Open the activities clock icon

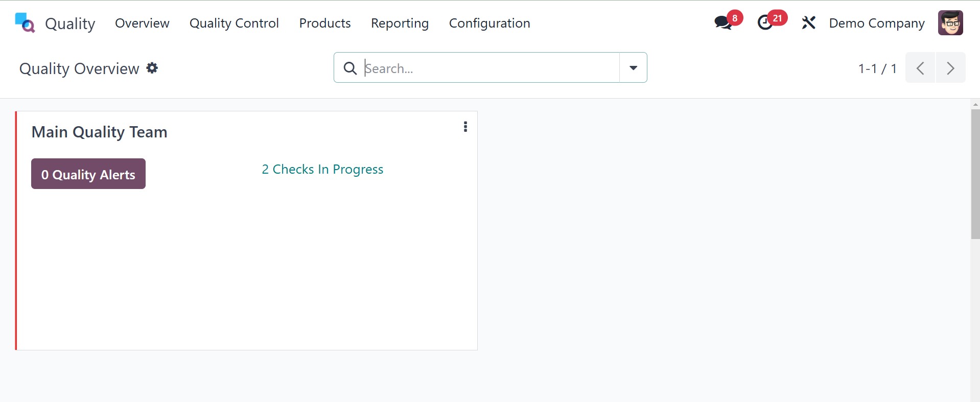pyautogui.click(x=765, y=23)
